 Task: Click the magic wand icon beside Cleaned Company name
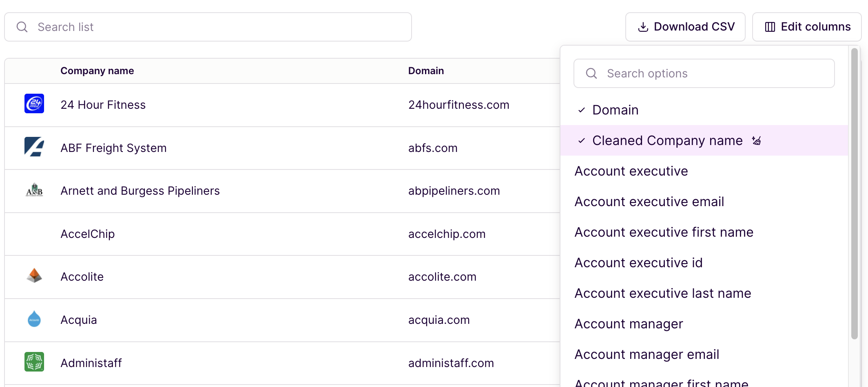pyautogui.click(x=757, y=141)
